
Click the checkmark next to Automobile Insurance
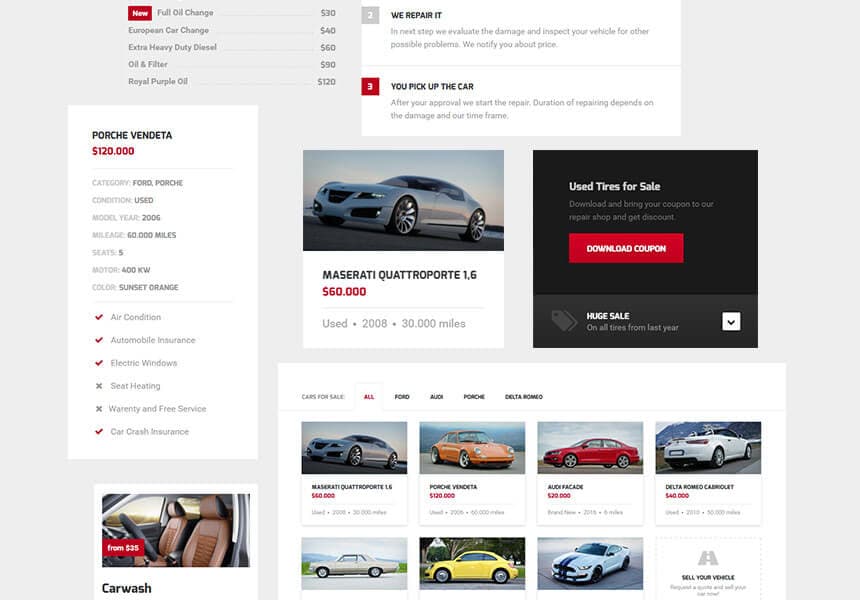click(x=99, y=340)
